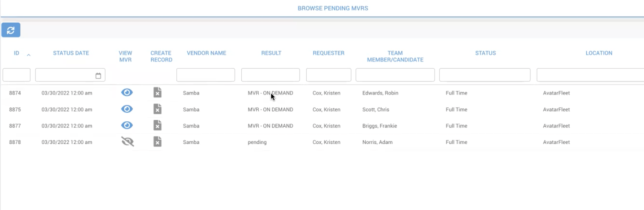Click the 'pending' result cell
This screenshot has width=644, height=210.
tap(257, 142)
